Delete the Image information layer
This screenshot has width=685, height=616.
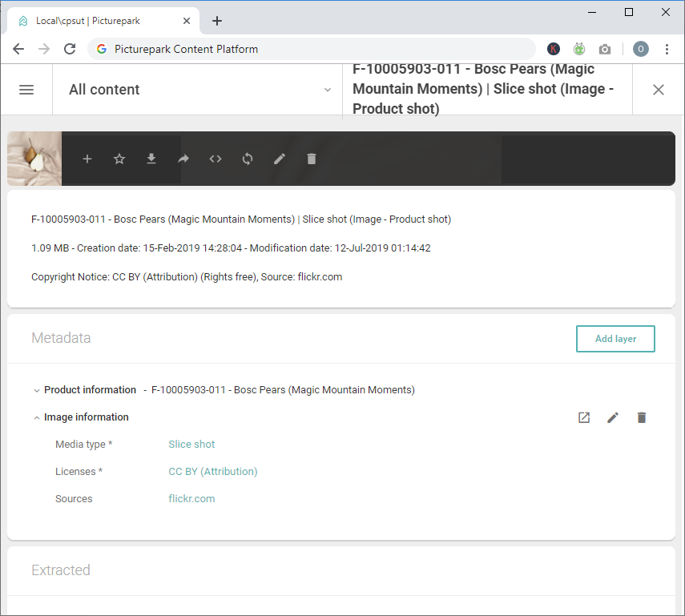(641, 417)
